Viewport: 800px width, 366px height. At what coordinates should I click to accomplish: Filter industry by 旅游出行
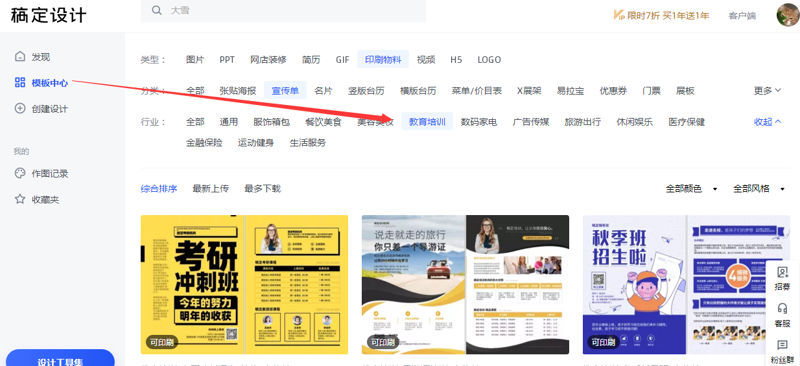click(583, 122)
